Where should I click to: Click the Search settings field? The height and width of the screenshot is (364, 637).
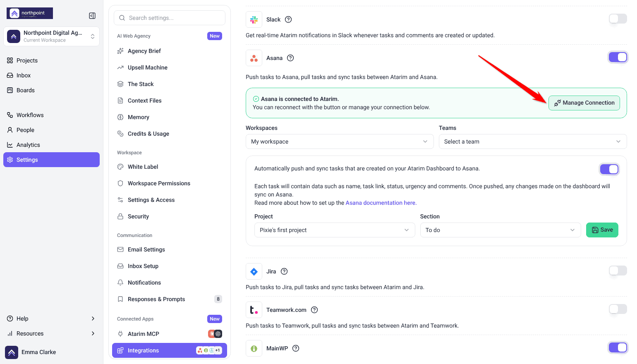pos(170,18)
